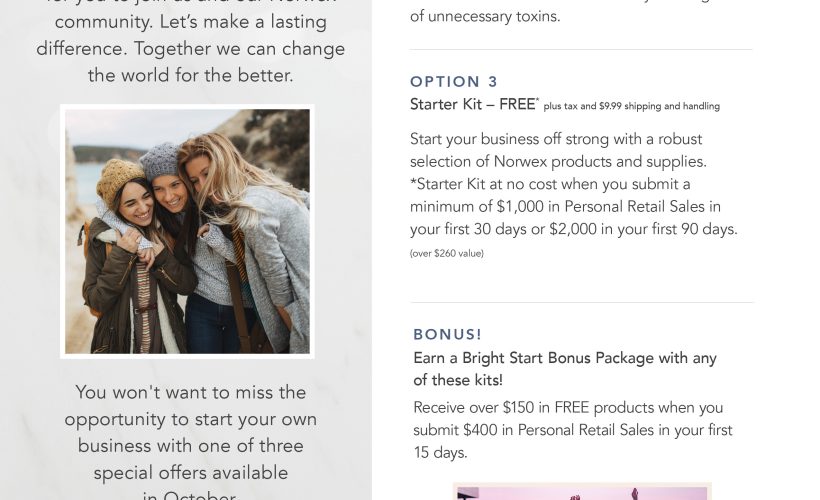
Task: Click "You won't want to miss the" line
Action: tap(190, 393)
